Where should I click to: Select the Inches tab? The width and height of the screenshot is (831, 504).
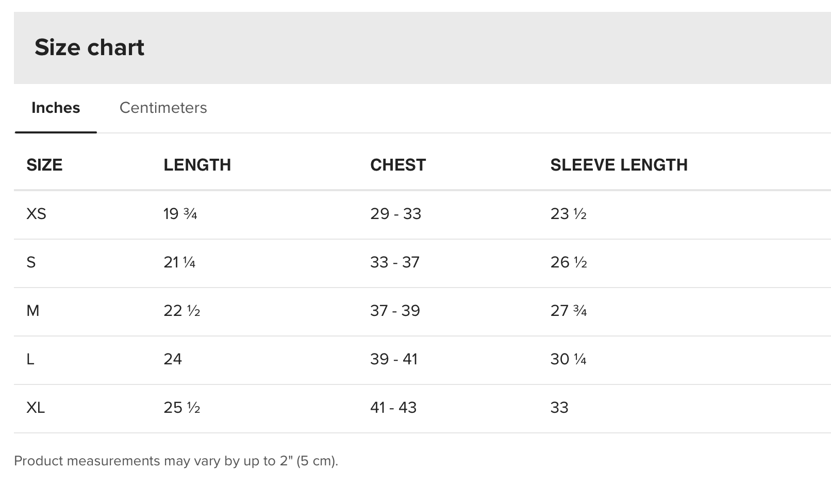pyautogui.click(x=56, y=108)
